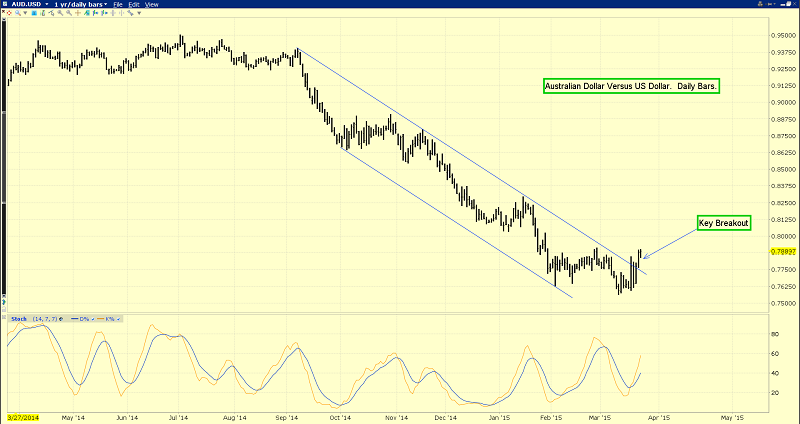Open the dropdown arrow next to magnifier

pos(25,13)
